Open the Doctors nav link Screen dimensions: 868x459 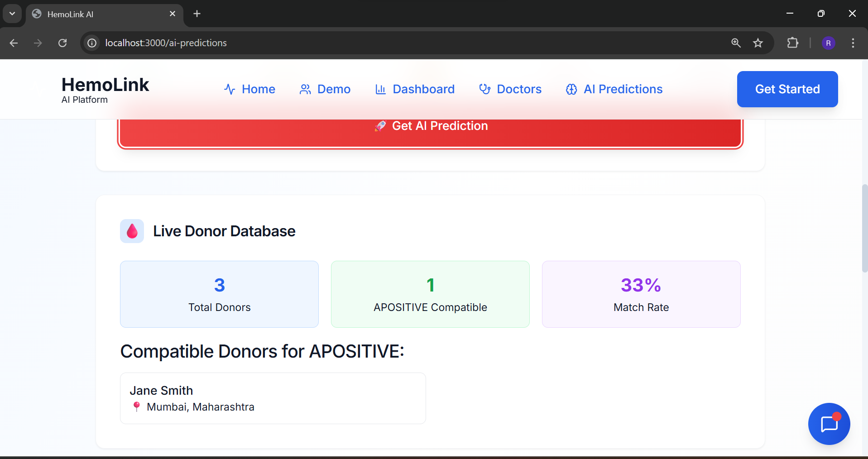pyautogui.click(x=510, y=89)
